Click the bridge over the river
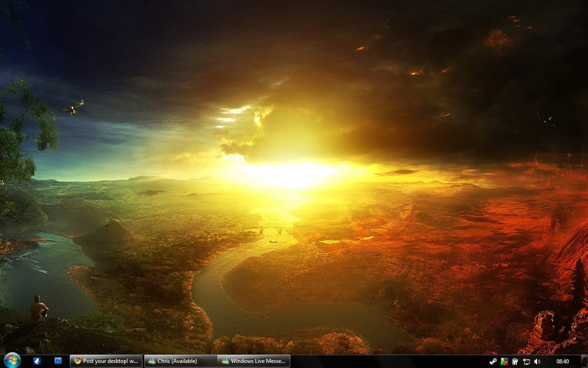The height and width of the screenshot is (368, 588). pos(271,229)
